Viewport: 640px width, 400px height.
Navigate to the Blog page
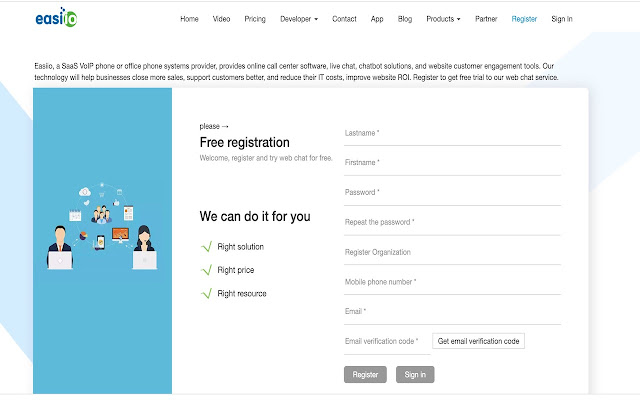pos(405,19)
